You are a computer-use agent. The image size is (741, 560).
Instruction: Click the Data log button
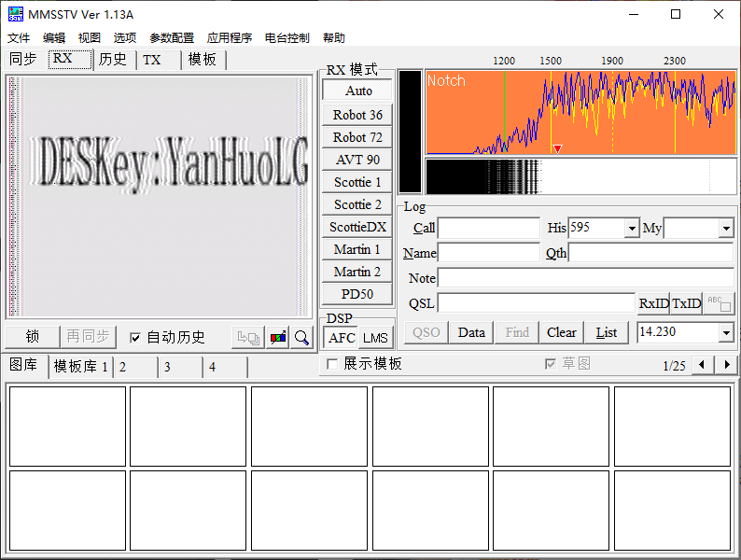point(471,332)
